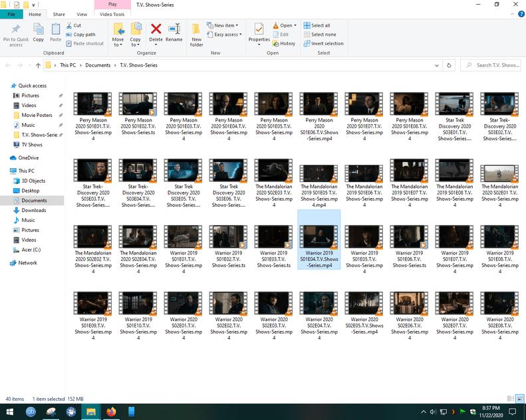Image resolution: width=526 pixels, height=420 pixels.
Task: Switch to details view icon
Action: pos(511,399)
